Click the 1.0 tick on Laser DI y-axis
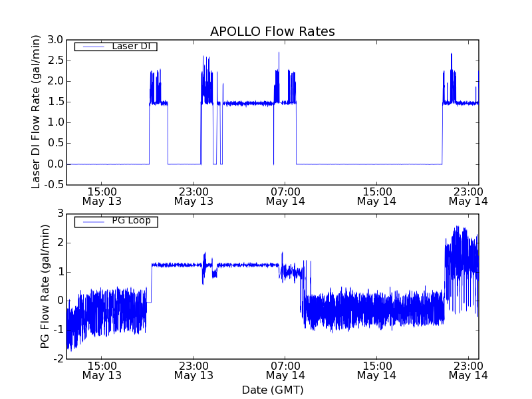Screen dimensions: 532x399 point(55,122)
